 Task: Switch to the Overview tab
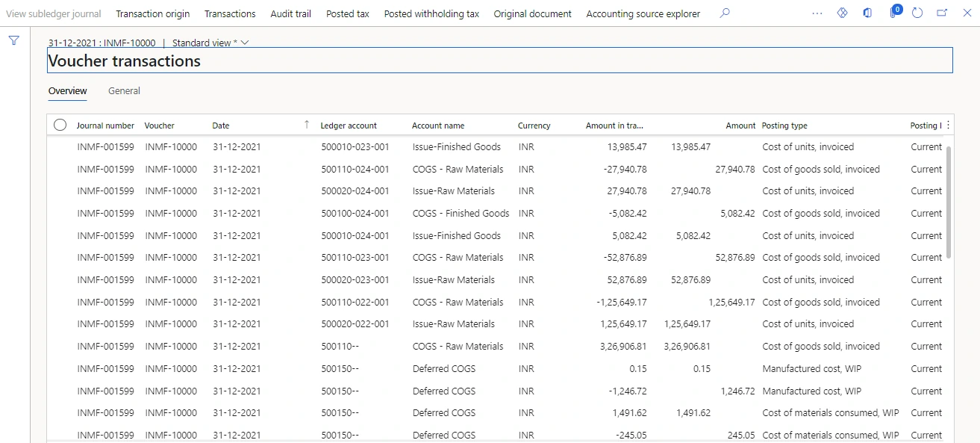pyautogui.click(x=68, y=91)
